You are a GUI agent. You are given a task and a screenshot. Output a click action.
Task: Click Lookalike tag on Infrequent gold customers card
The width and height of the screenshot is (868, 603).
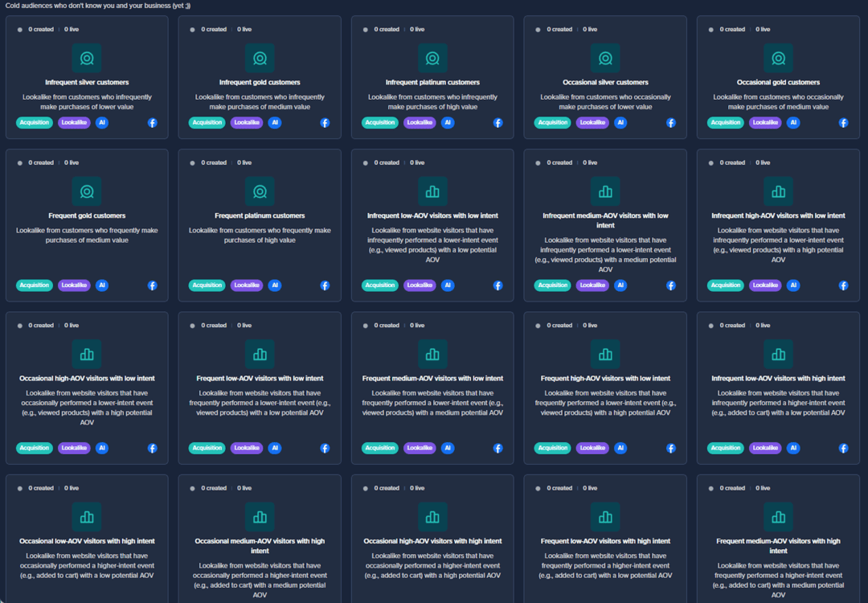pos(247,122)
